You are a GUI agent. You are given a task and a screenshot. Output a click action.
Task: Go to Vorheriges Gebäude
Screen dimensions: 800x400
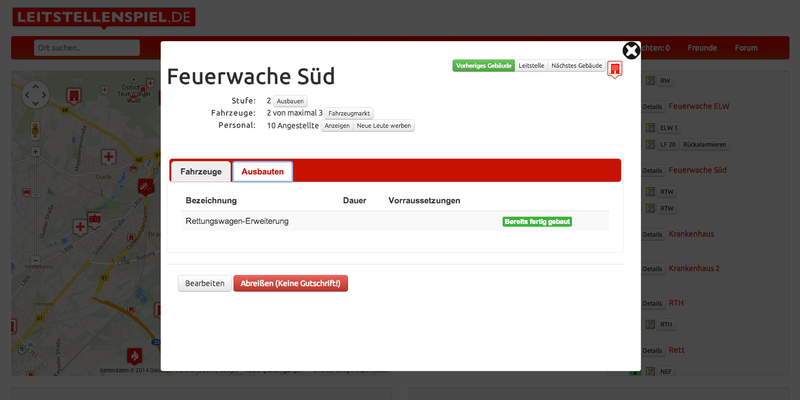(x=483, y=66)
